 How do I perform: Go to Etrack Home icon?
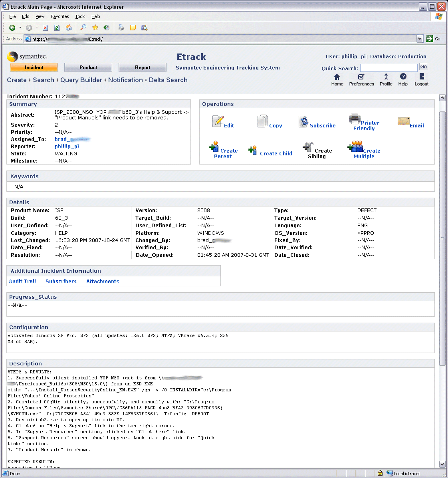(337, 77)
